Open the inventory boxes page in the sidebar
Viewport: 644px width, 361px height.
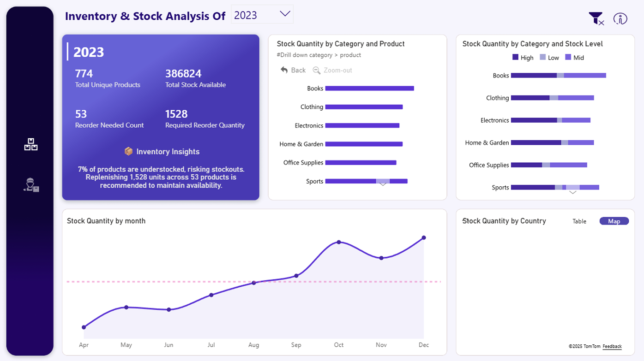coord(31,145)
